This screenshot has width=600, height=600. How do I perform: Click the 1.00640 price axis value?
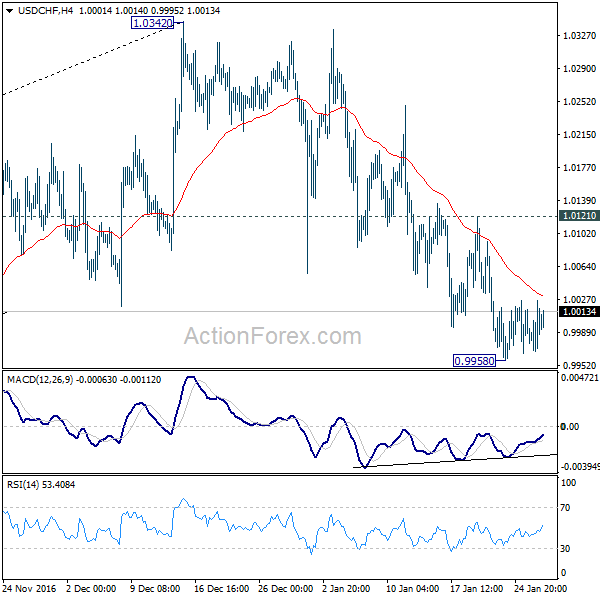pos(579,267)
